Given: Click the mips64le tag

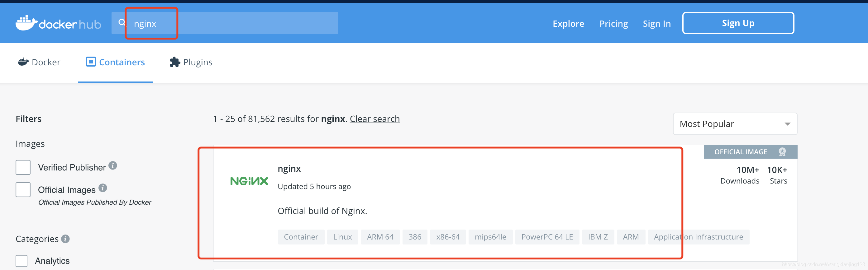Looking at the screenshot, I should pos(490,237).
